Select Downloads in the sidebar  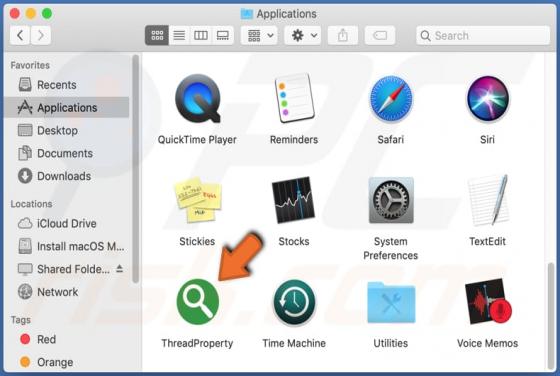tap(67, 176)
